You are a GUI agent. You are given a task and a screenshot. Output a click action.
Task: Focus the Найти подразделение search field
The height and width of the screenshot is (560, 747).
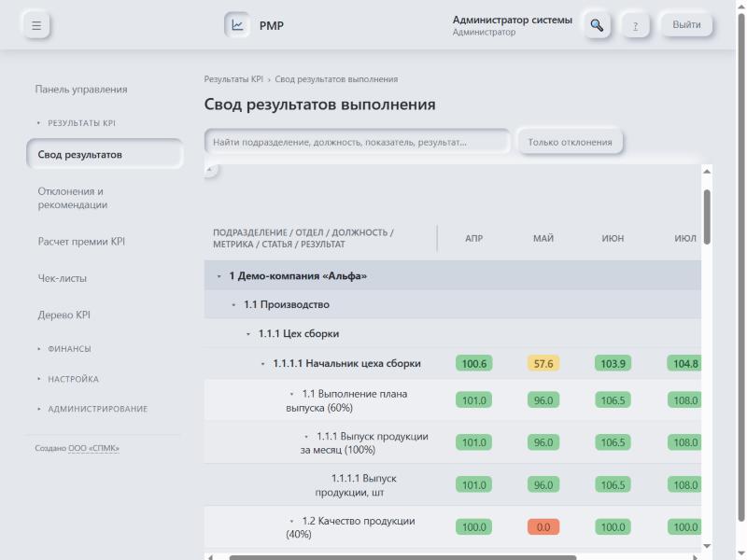pyautogui.click(x=358, y=142)
